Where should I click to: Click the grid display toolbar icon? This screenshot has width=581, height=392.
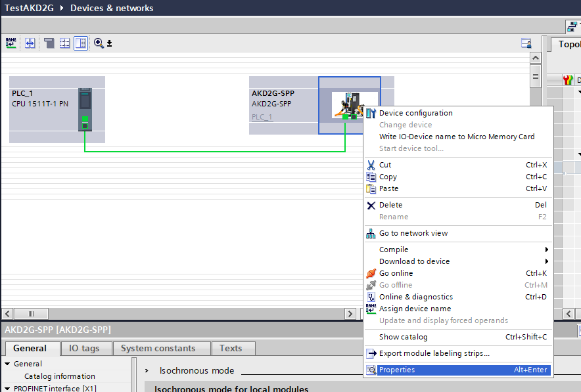coord(65,43)
